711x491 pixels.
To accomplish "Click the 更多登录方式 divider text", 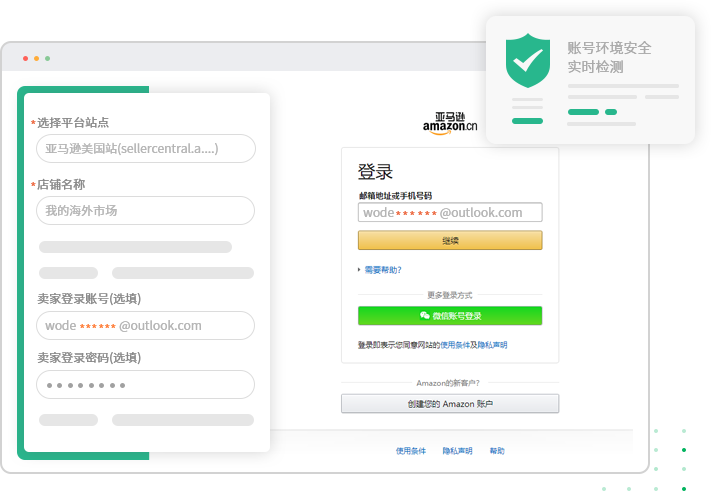I will (x=450, y=295).
